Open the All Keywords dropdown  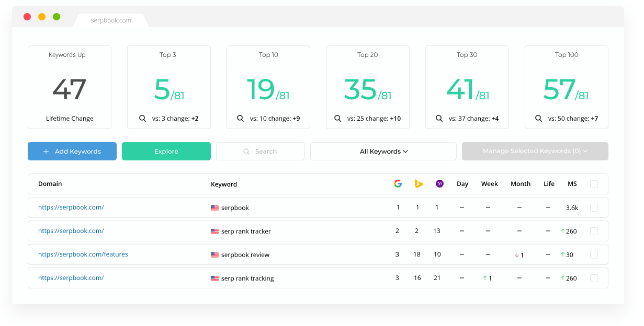383,152
